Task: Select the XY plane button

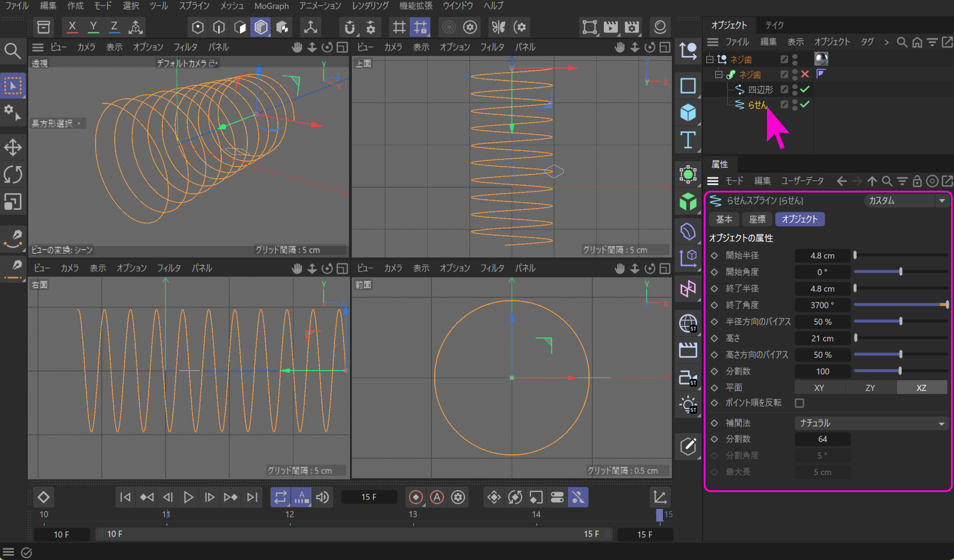Action: 819,388
